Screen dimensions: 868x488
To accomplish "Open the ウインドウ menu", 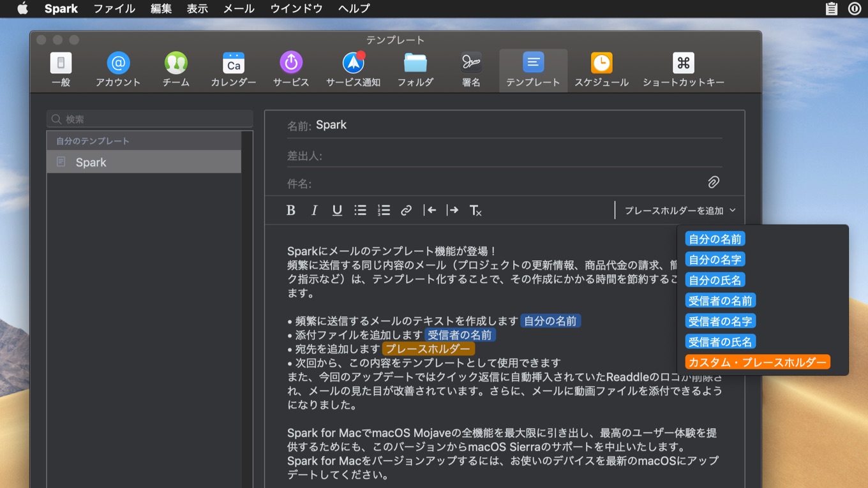I will [296, 8].
